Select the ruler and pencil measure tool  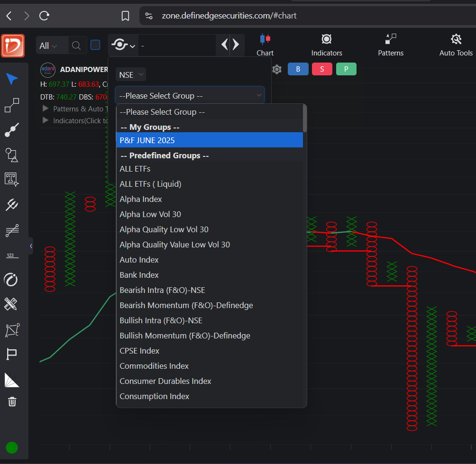click(x=11, y=304)
